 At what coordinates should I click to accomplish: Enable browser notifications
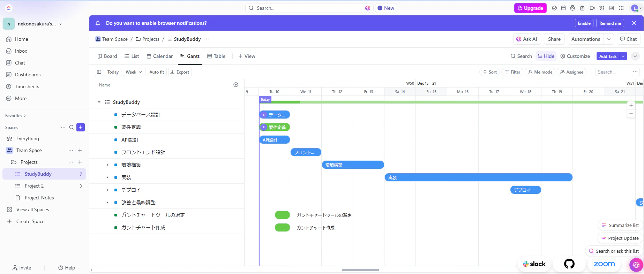pyautogui.click(x=584, y=23)
